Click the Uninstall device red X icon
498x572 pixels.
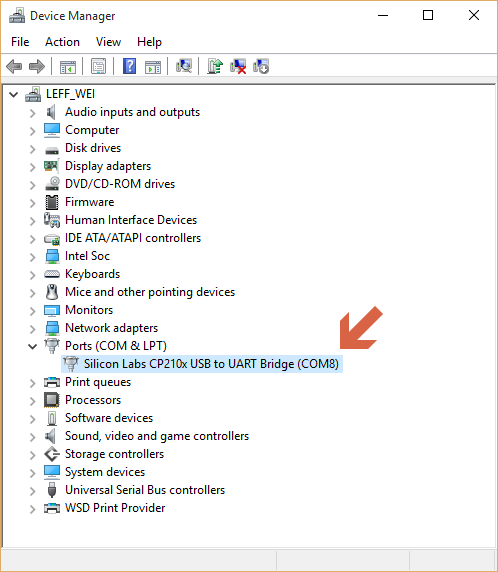(238, 66)
